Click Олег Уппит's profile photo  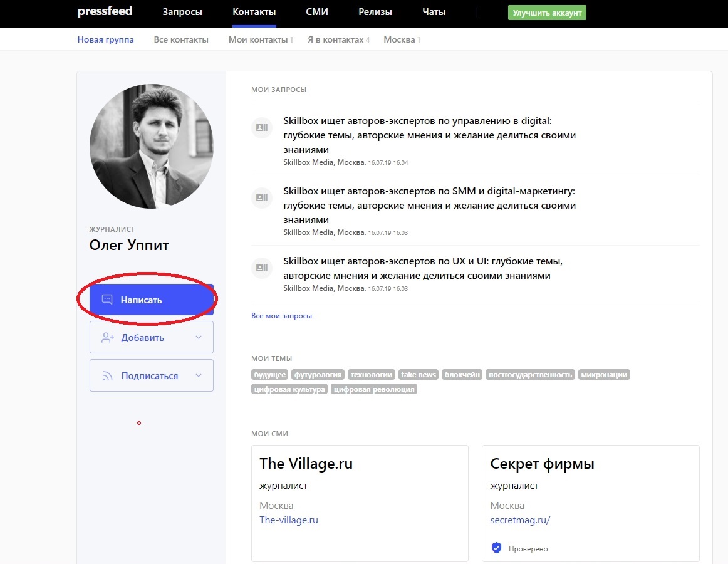click(152, 147)
